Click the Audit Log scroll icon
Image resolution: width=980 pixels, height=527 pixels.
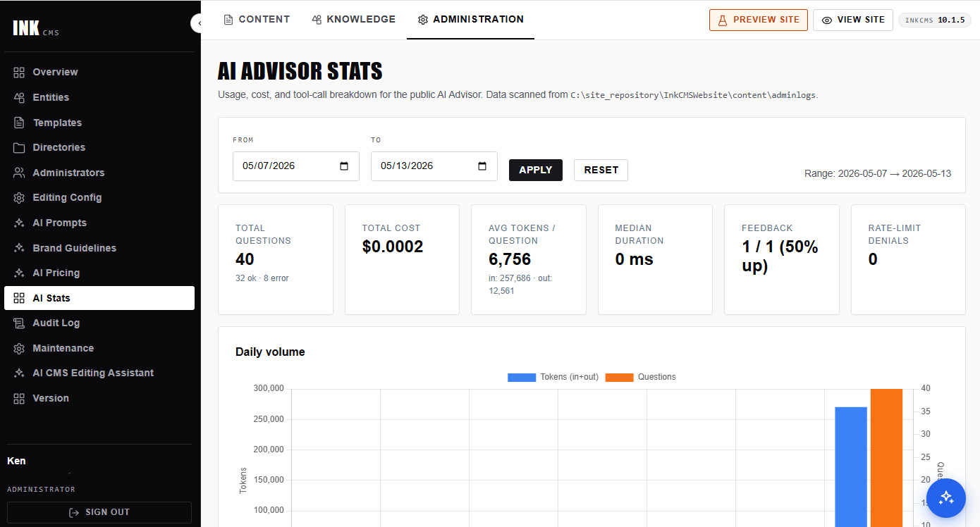pyautogui.click(x=19, y=323)
